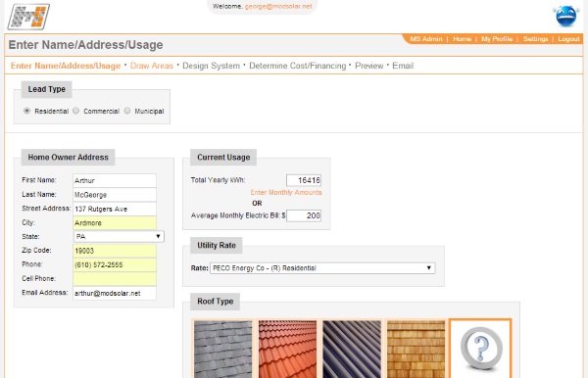Choose the standing seam metal roof type
This screenshot has width=588, height=378.
pos(352,350)
